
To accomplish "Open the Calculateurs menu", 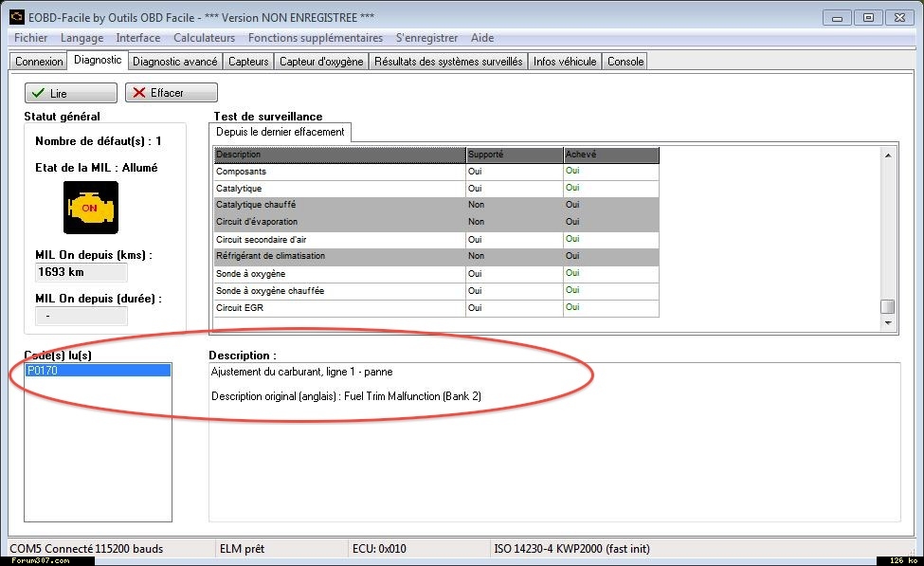I will tap(204, 38).
